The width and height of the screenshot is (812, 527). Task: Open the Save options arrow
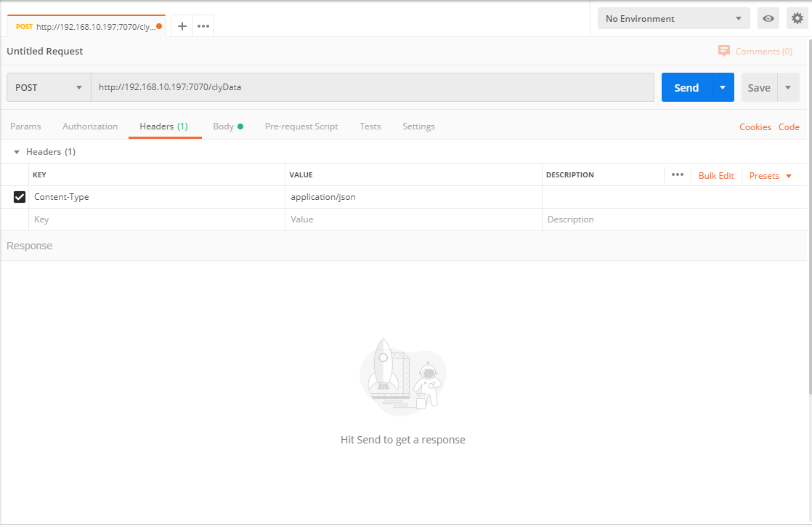(x=789, y=87)
